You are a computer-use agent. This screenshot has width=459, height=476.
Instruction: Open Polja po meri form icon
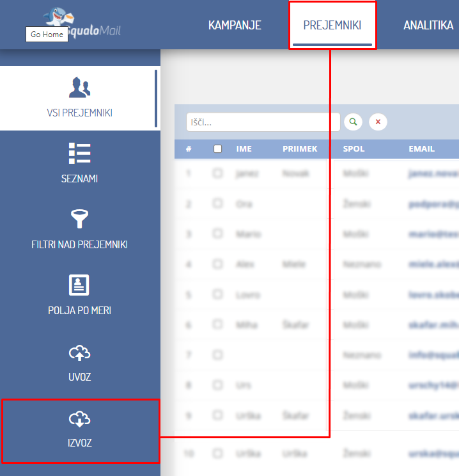tap(79, 285)
